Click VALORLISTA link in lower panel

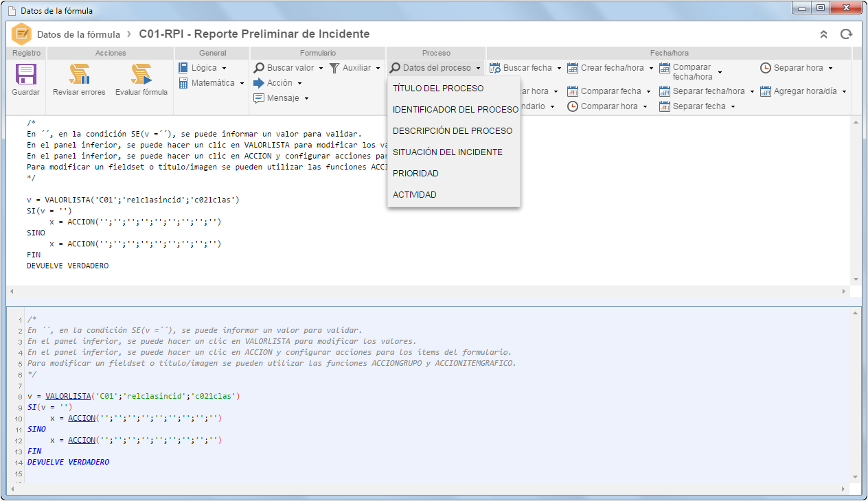click(x=69, y=396)
